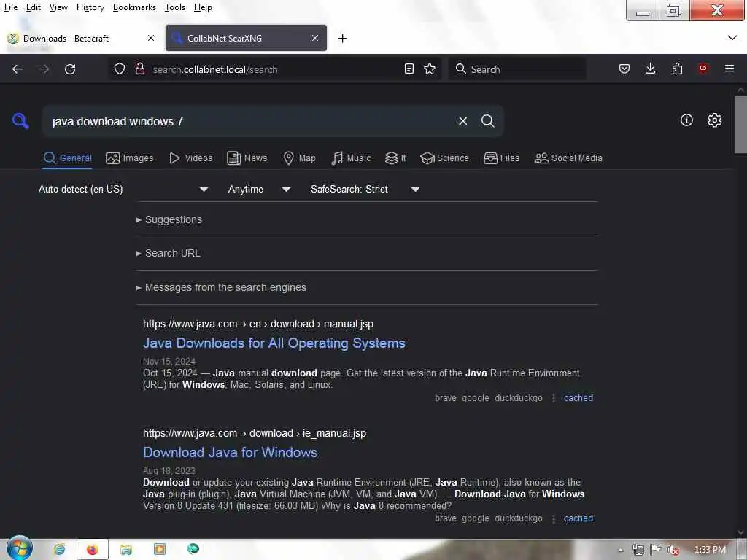Switch to News search category
Image resolution: width=747 pixels, height=560 pixels.
247,158
